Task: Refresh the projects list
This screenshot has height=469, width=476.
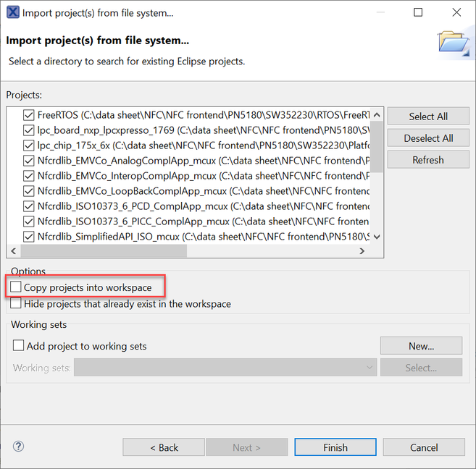Action: pos(427,160)
